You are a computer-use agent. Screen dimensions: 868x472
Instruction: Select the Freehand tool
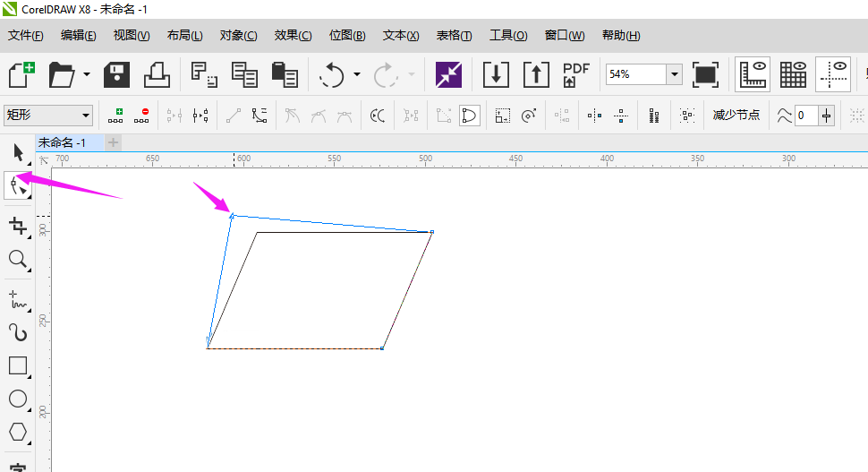tap(18, 300)
